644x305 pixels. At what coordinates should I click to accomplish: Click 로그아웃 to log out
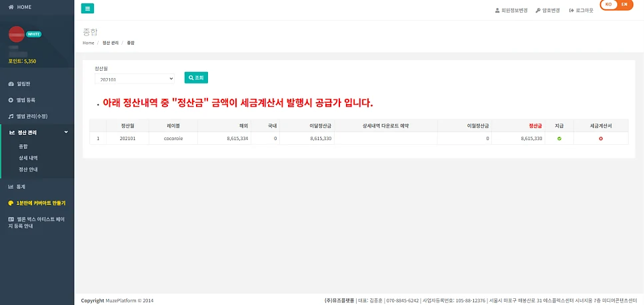tap(581, 10)
